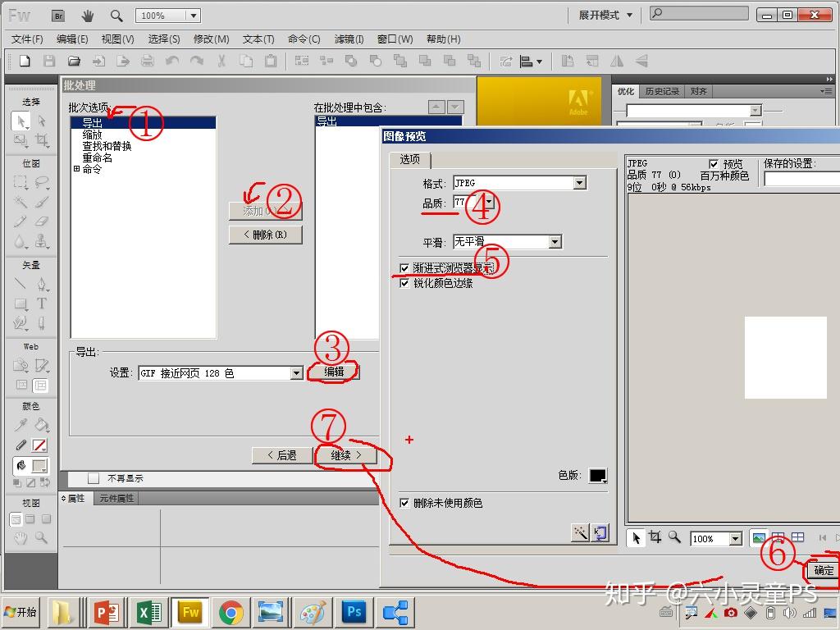
Task: Open the crop tool below the preview pane
Action: click(x=655, y=536)
